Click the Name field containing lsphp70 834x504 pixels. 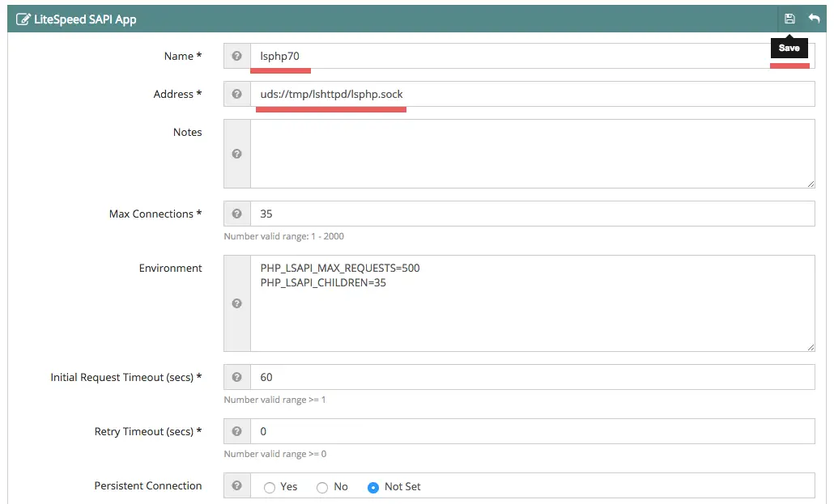[x=533, y=56]
